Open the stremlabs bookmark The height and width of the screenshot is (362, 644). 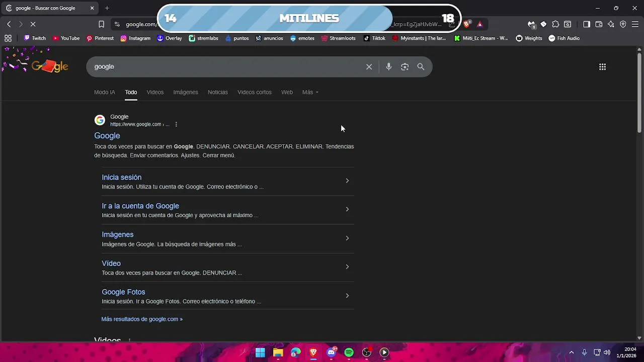[203, 38]
